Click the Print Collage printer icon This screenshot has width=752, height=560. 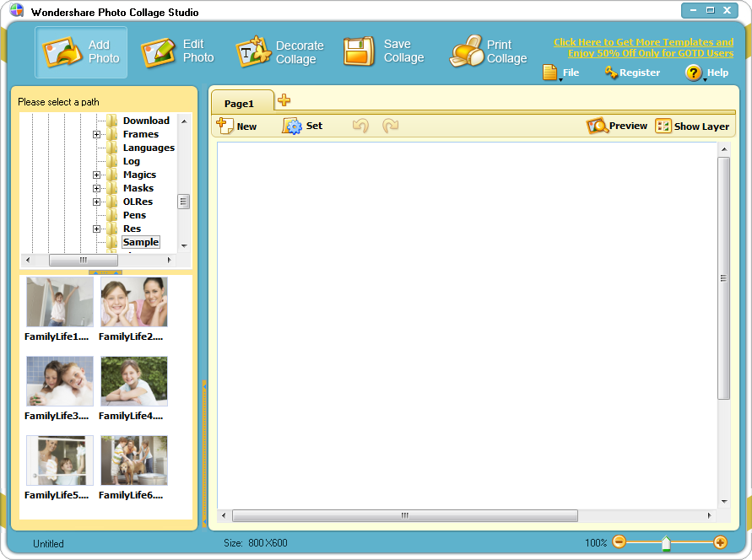coord(467,51)
